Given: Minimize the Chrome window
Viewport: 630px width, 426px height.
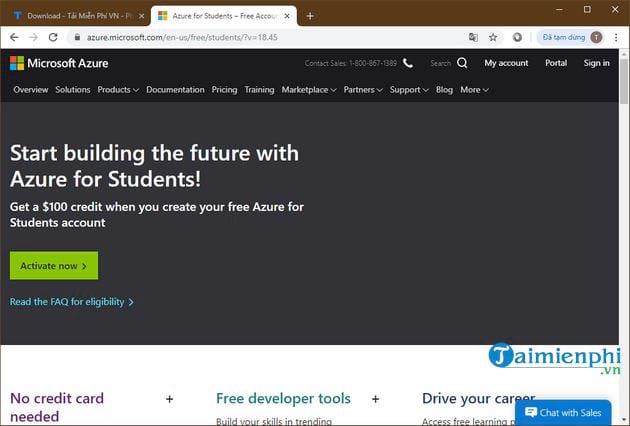Looking at the screenshot, I should pos(559,9).
